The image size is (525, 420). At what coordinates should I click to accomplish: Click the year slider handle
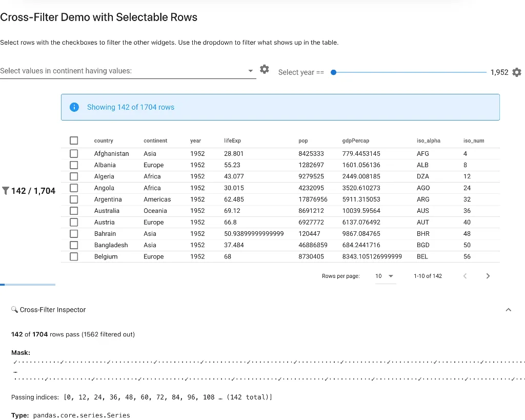pos(334,72)
